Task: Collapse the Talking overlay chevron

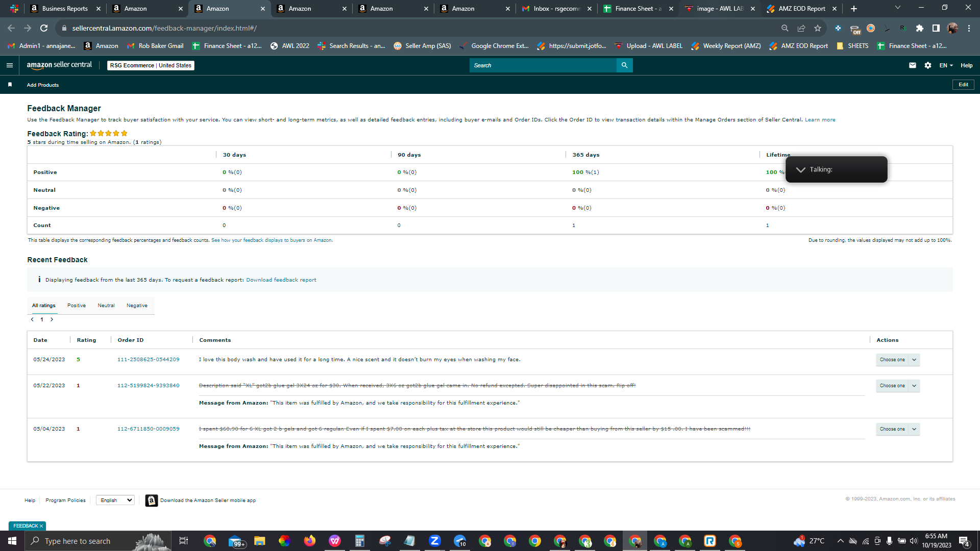Action: click(800, 169)
